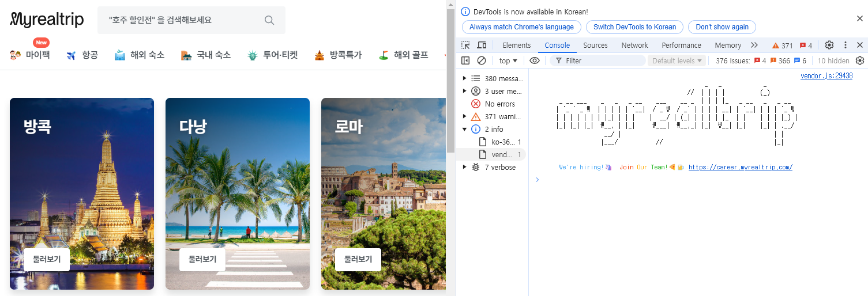The width and height of the screenshot is (868, 296).
Task: Click the search magnifier icon
Action: 269,20
